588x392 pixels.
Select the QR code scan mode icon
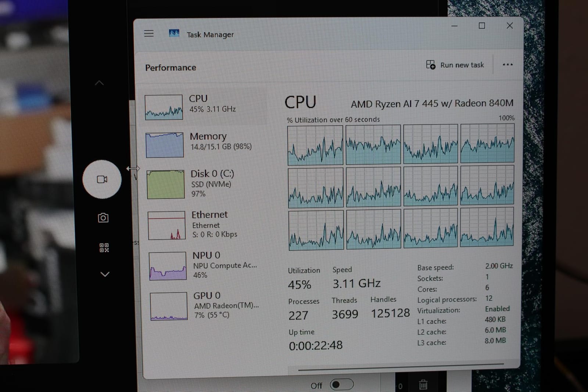click(104, 248)
